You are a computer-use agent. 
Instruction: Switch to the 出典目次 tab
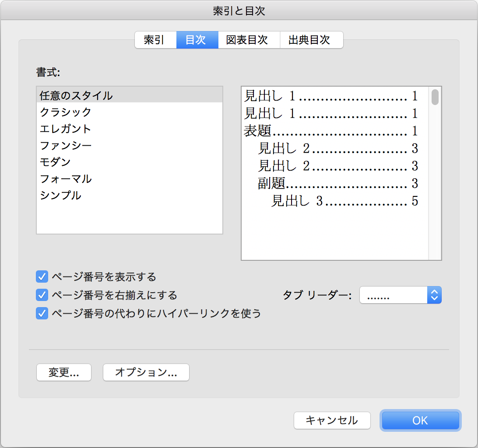click(x=310, y=40)
